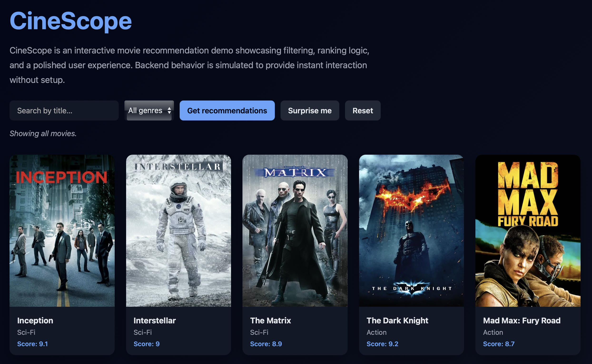Viewport: 592px width, 364px height.
Task: Hit the Reset button
Action: [x=363, y=110]
